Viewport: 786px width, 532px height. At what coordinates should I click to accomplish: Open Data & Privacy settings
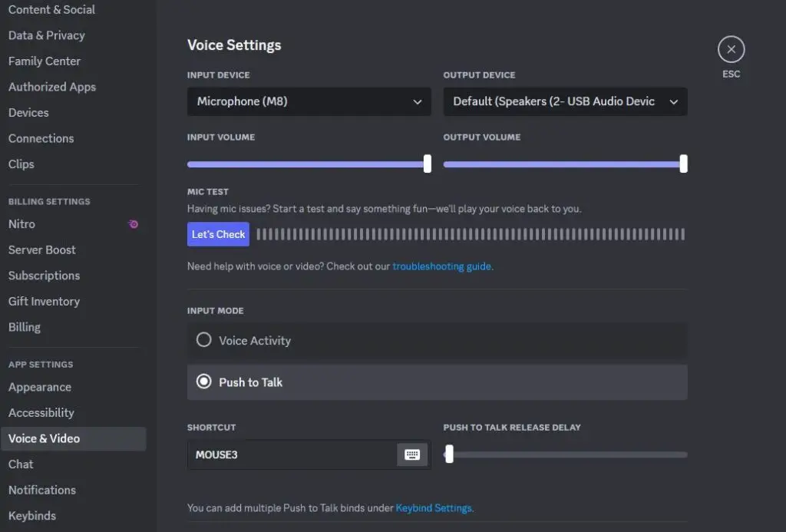(47, 35)
